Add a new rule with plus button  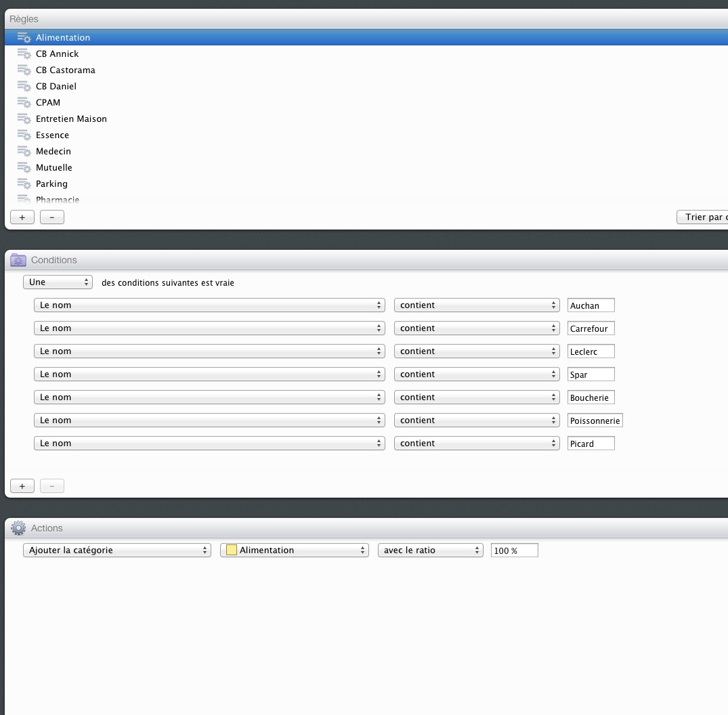click(x=22, y=217)
